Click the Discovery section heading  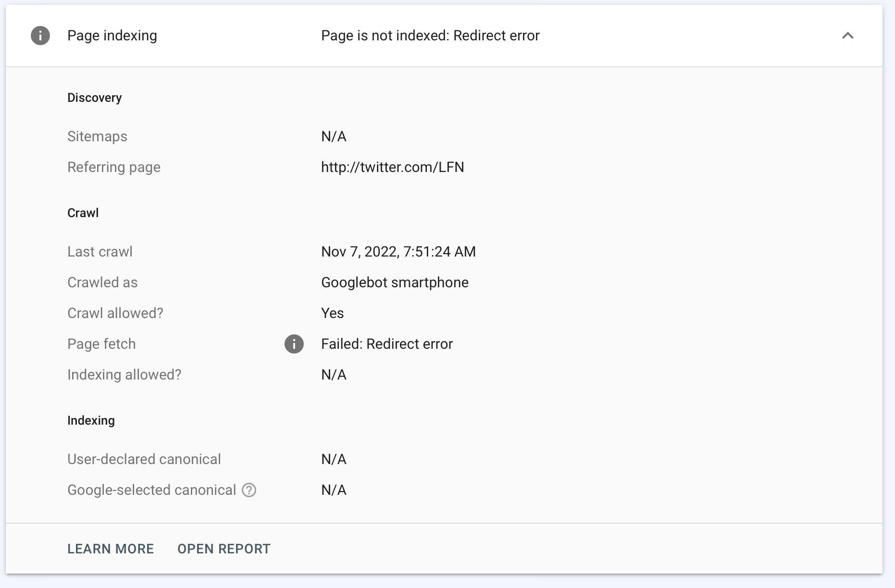(94, 98)
